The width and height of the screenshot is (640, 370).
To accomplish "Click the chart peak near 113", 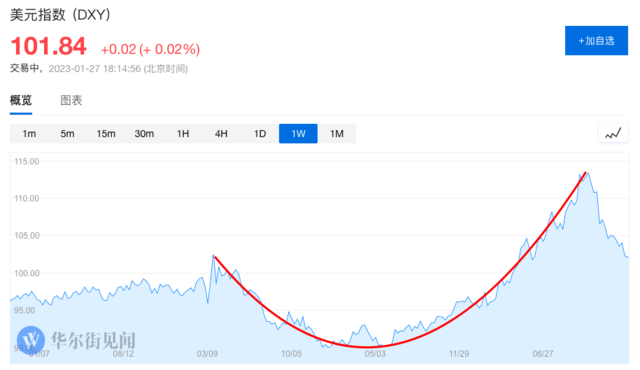I will (587, 173).
